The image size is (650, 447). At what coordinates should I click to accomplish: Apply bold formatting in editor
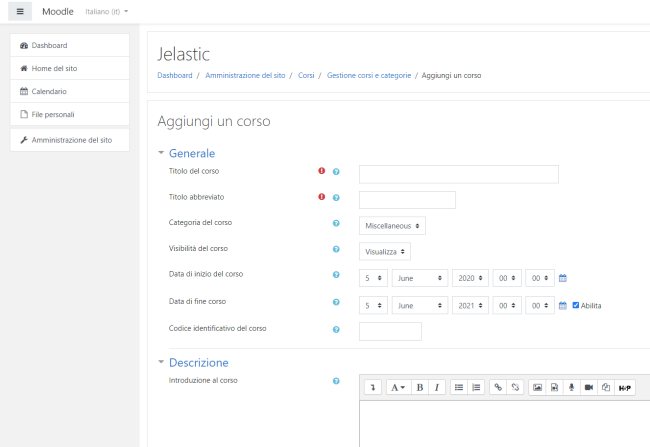420,387
